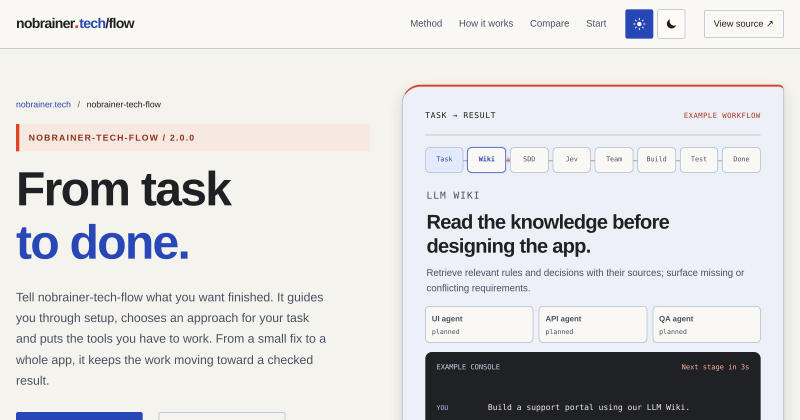800x420 pixels.
Task: Open the View source link
Action: (743, 24)
